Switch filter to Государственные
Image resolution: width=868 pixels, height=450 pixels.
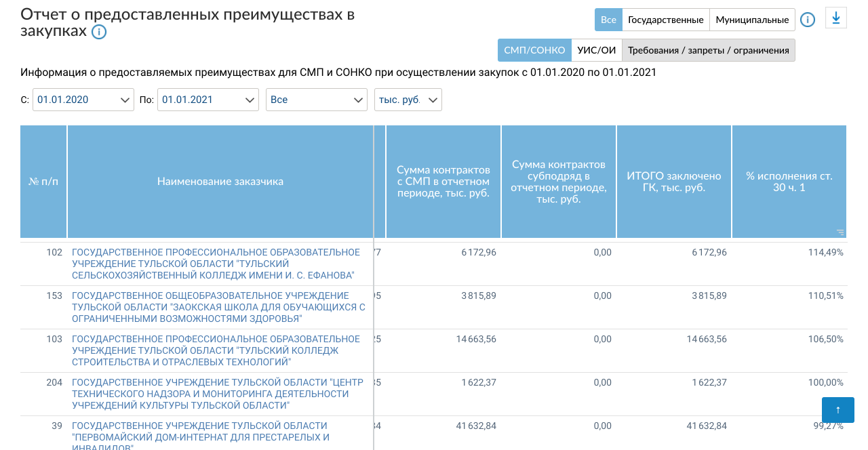pos(665,20)
